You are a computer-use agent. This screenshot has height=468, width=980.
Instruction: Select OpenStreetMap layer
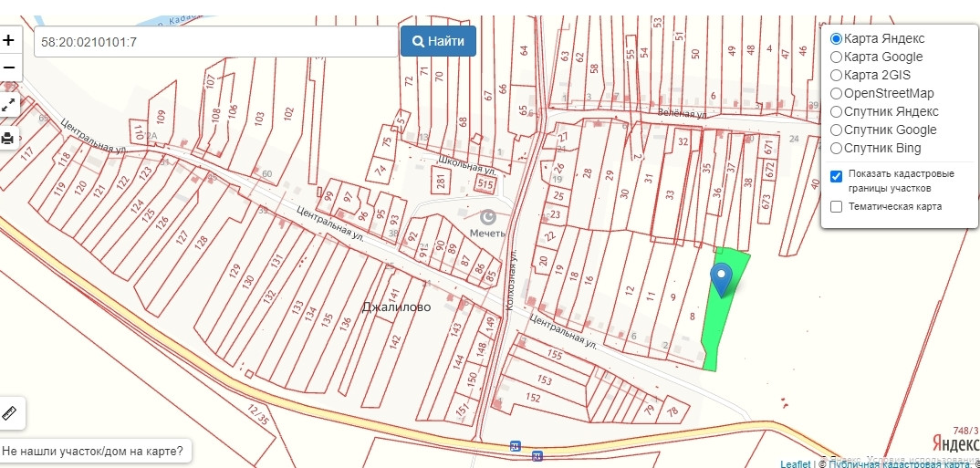(x=836, y=94)
